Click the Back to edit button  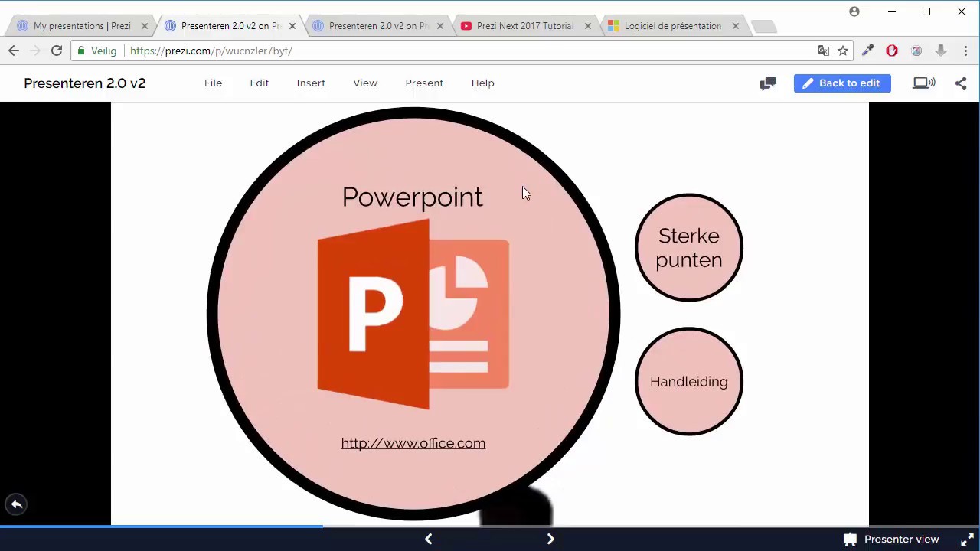click(x=842, y=83)
